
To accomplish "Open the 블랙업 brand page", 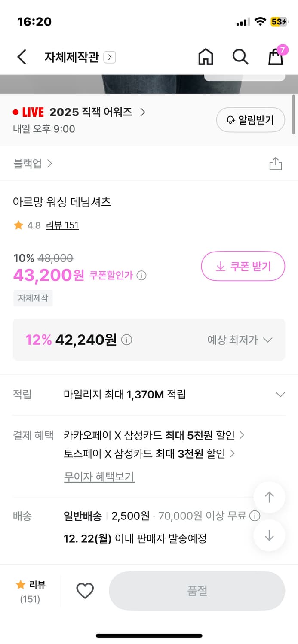I will click(31, 164).
